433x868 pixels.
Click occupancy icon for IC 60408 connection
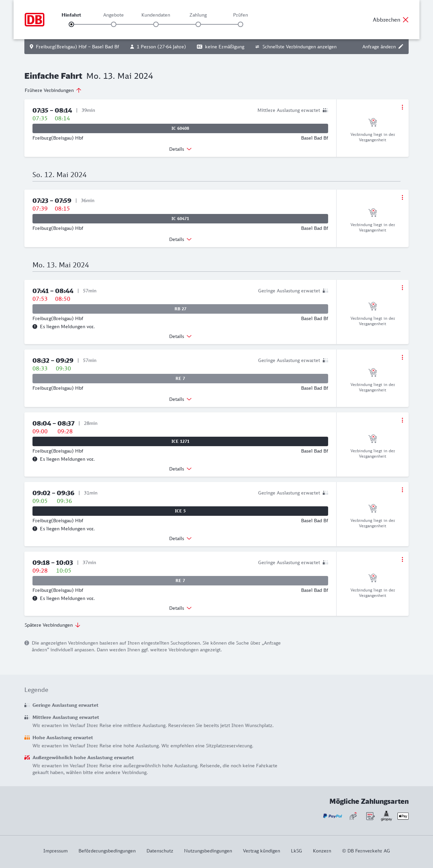click(x=325, y=110)
